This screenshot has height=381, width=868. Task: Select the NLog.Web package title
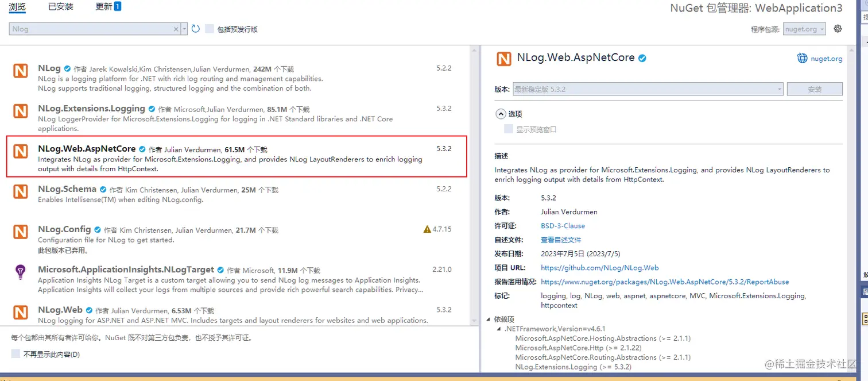60,310
